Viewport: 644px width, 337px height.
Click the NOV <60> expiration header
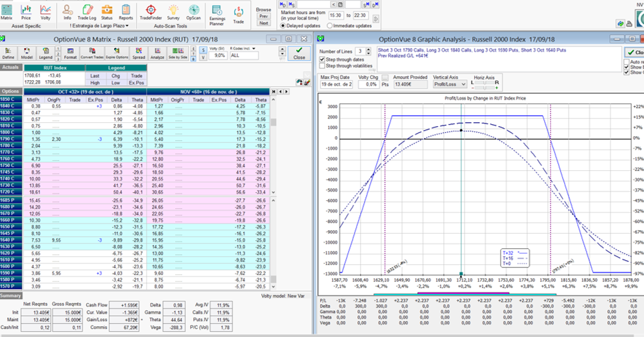click(x=208, y=91)
